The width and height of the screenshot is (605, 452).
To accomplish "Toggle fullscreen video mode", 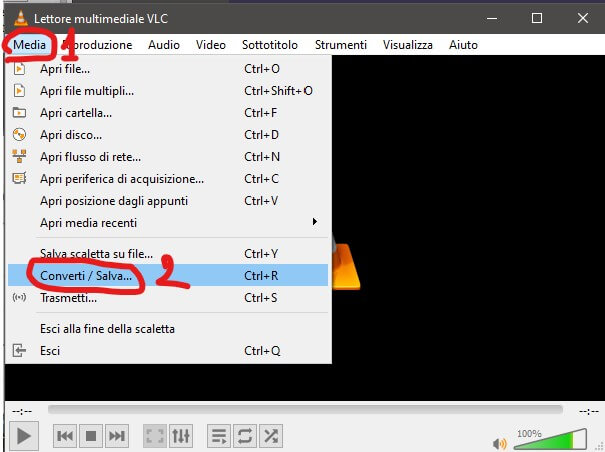I will pyautogui.click(x=154, y=436).
